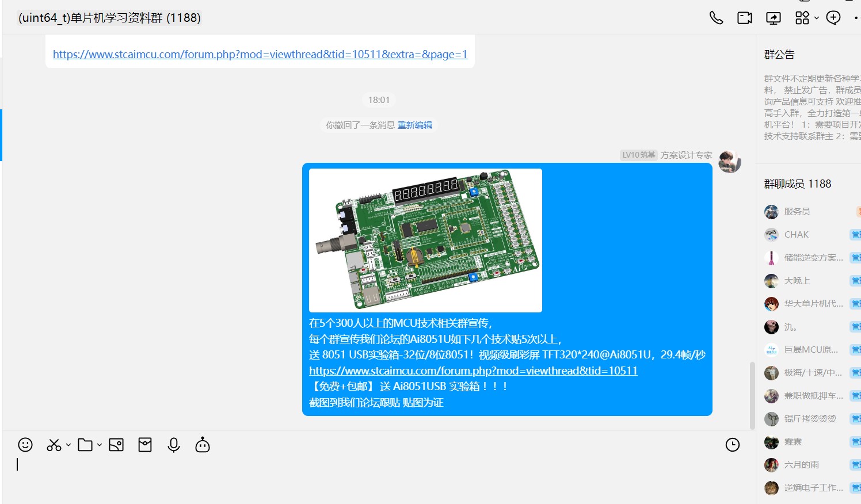The height and width of the screenshot is (504, 861).
Task: Click the avatar of member 逆熵电子工作...
Action: [772, 488]
